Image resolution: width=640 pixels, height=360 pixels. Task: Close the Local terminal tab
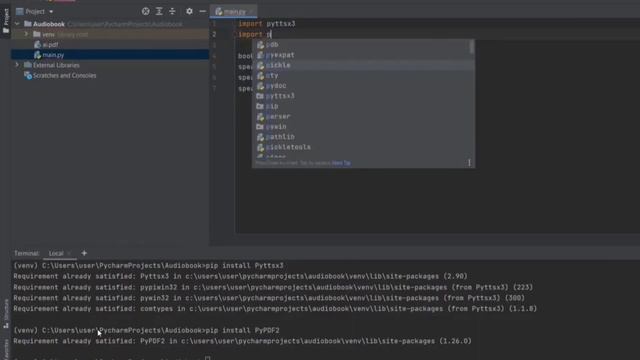click(x=69, y=253)
